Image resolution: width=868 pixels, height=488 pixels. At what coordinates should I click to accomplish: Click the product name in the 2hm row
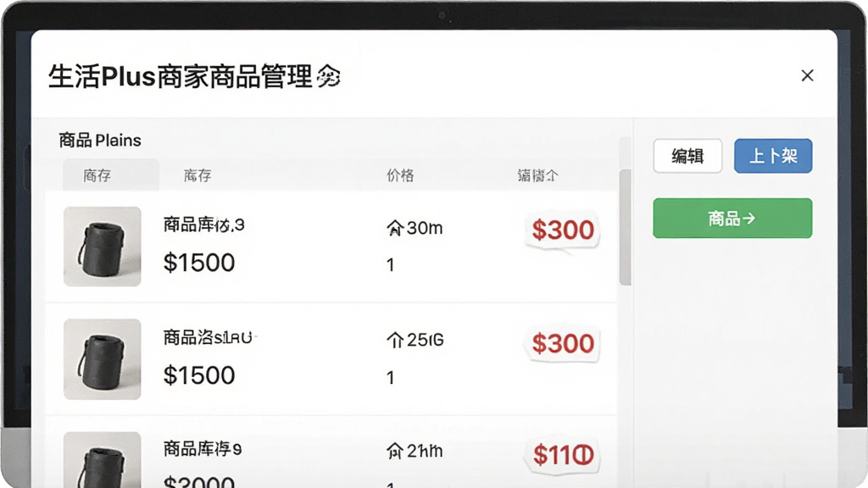[x=202, y=449]
